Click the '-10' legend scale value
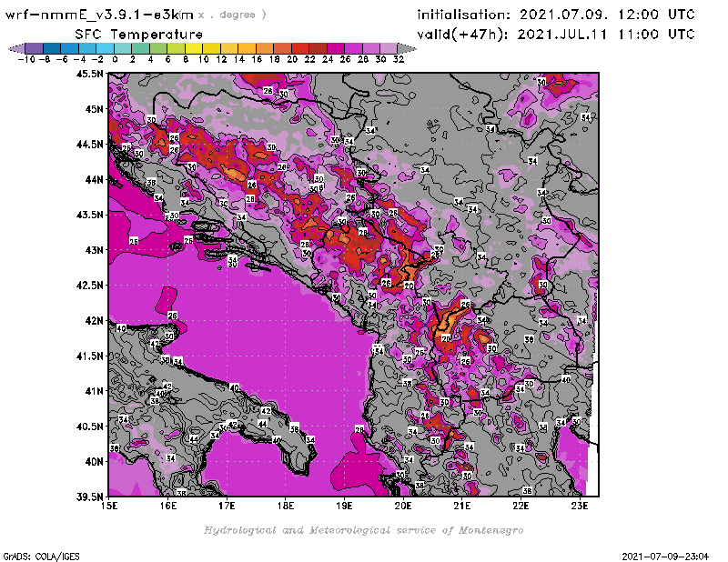The width and height of the screenshot is (728, 562). (x=26, y=59)
